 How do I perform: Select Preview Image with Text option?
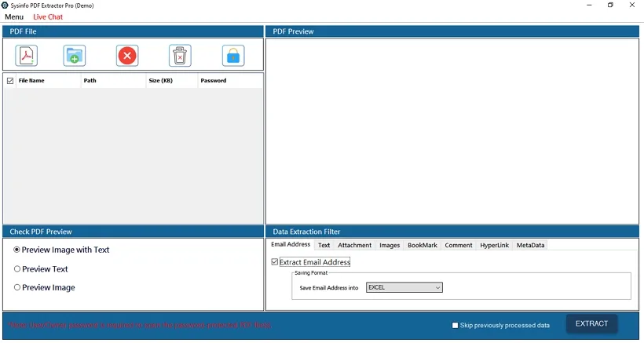(61, 250)
